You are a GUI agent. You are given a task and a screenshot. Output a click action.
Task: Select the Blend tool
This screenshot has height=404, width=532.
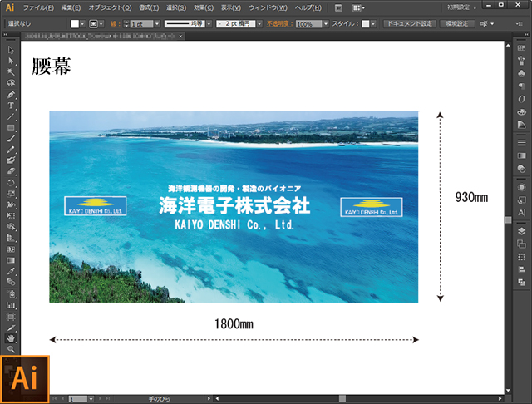[x=11, y=283]
